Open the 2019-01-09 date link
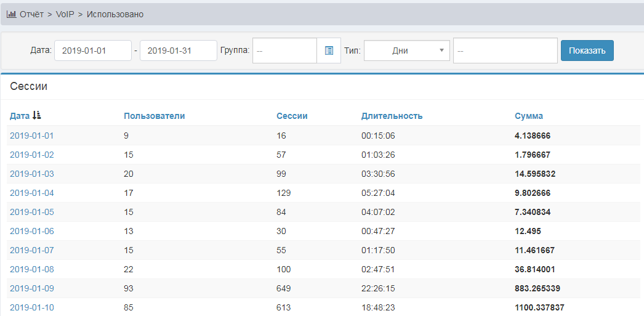The image size is (644, 316). [x=32, y=288]
